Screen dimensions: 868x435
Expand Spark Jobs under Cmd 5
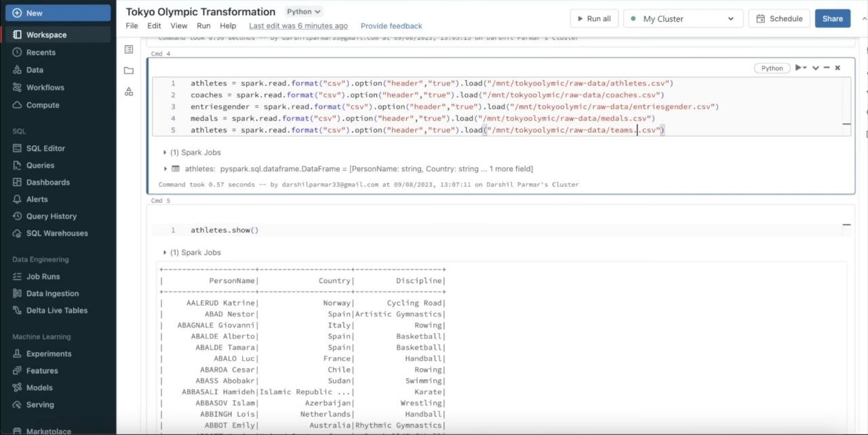[x=193, y=252]
